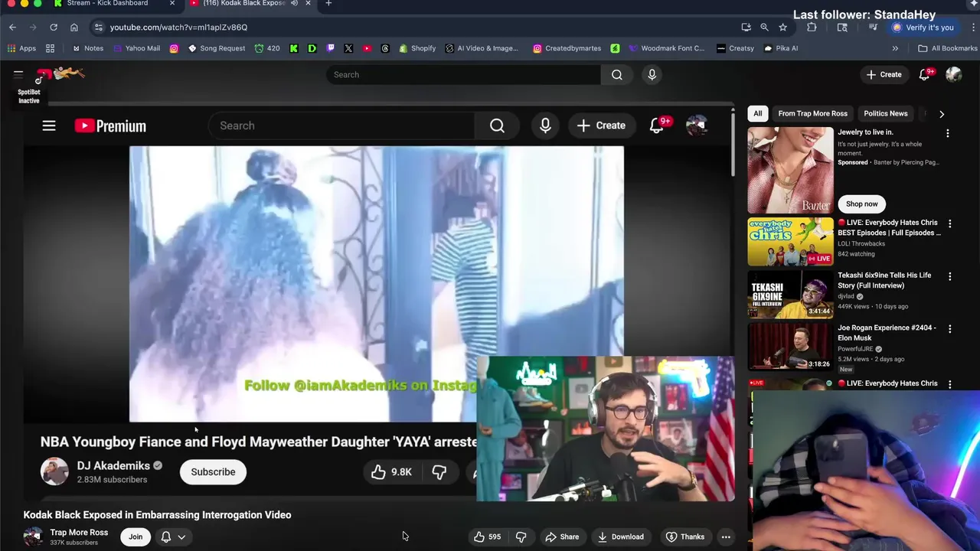The width and height of the screenshot is (980, 551).
Task: Select the Politics News chip
Action: [x=886, y=113]
